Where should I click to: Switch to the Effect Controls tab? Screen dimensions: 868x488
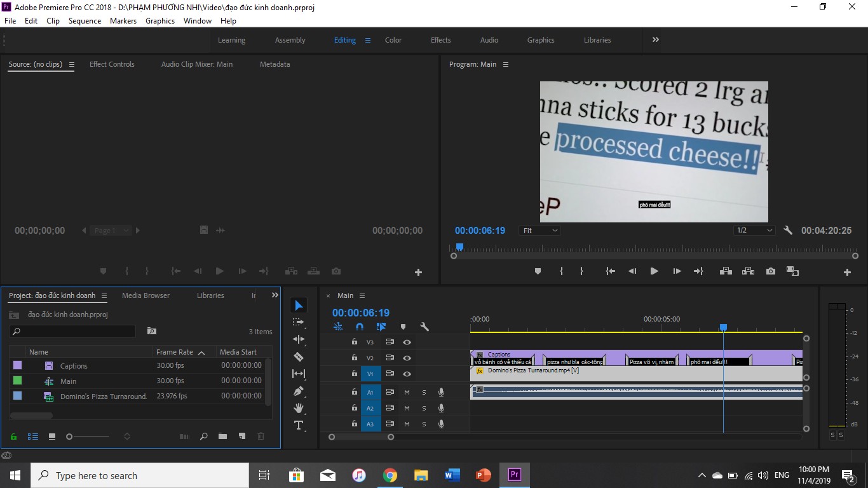pos(112,64)
